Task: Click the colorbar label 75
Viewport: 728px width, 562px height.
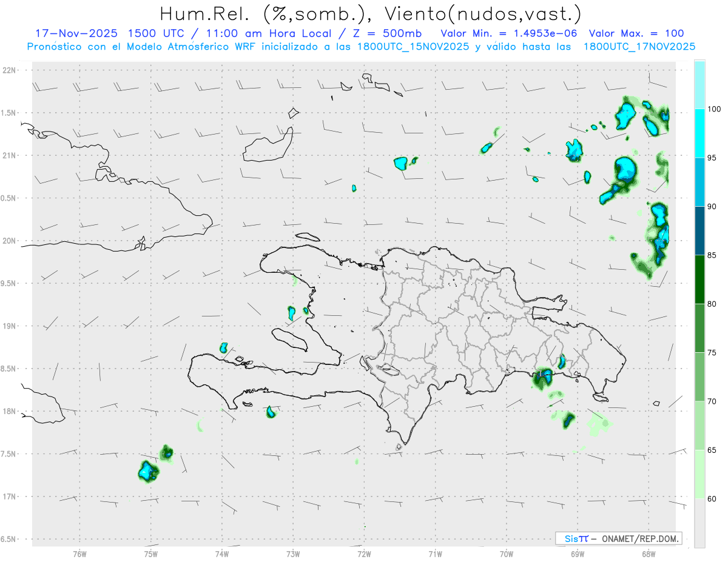Action: (x=712, y=353)
